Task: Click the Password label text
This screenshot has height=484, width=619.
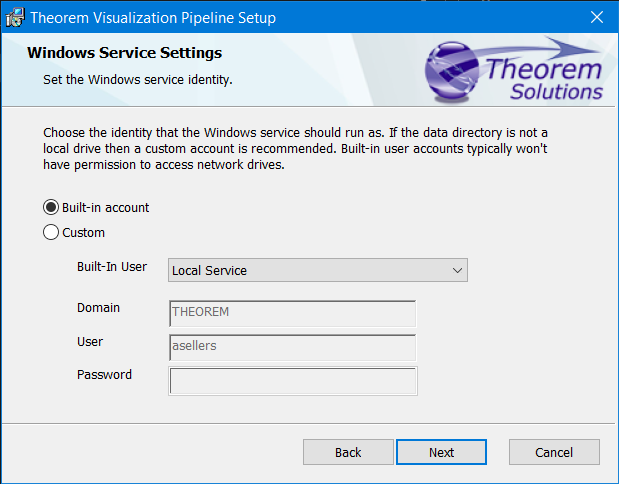Action: (x=104, y=375)
